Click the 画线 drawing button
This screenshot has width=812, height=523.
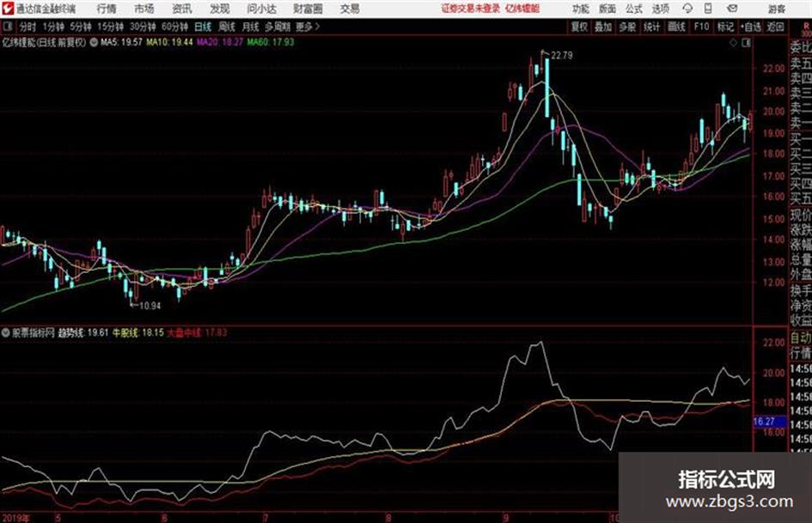676,27
